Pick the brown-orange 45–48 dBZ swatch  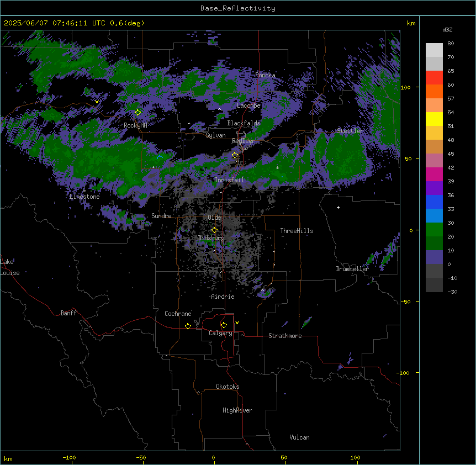(x=434, y=146)
